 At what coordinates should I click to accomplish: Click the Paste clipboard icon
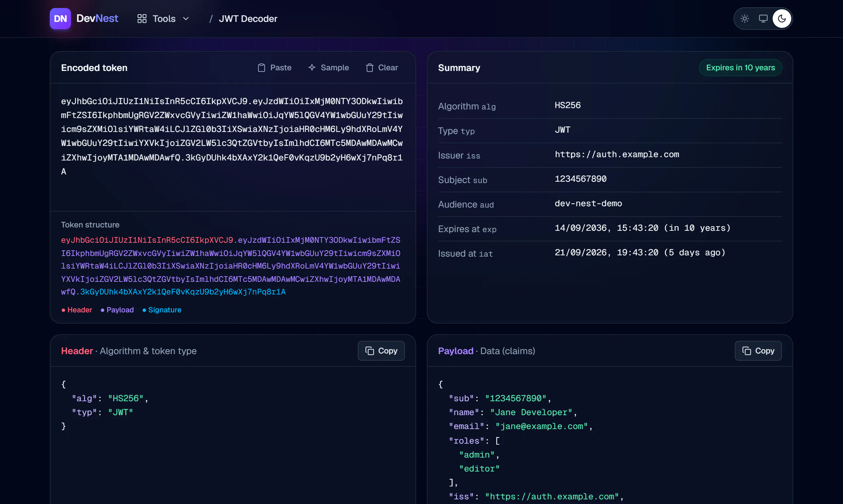click(x=261, y=68)
